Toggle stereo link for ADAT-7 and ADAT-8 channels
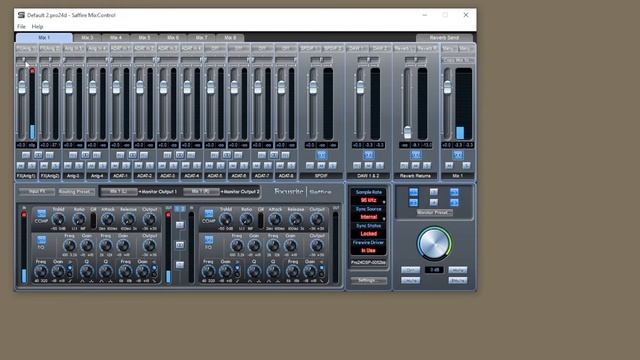This screenshot has height=360, width=640. [x=274, y=155]
